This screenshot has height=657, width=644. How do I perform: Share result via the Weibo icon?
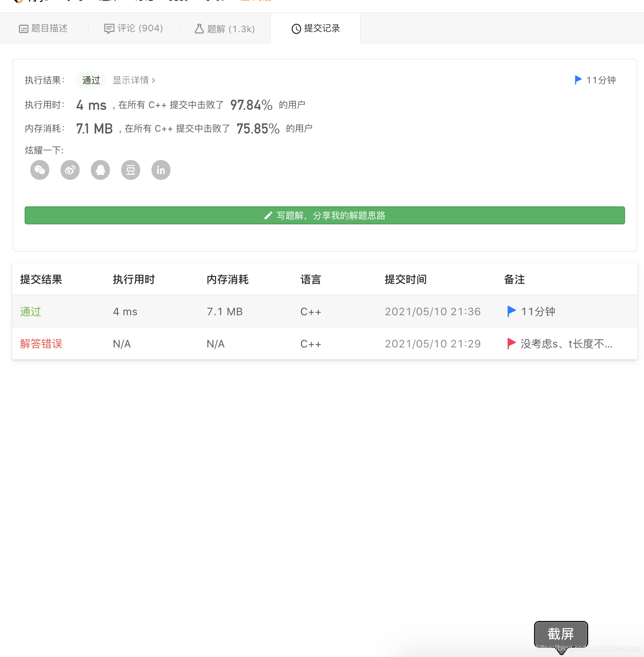(70, 170)
